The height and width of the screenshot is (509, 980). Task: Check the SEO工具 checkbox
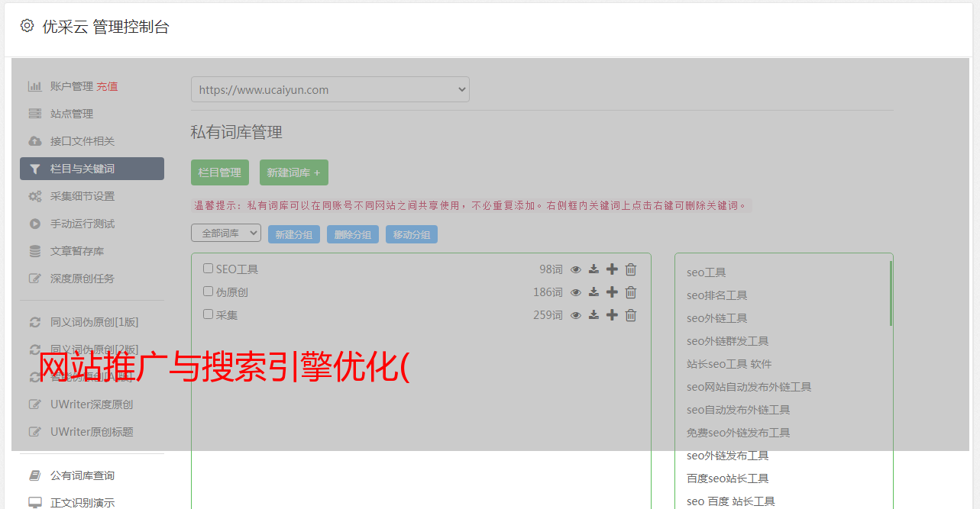tap(208, 269)
